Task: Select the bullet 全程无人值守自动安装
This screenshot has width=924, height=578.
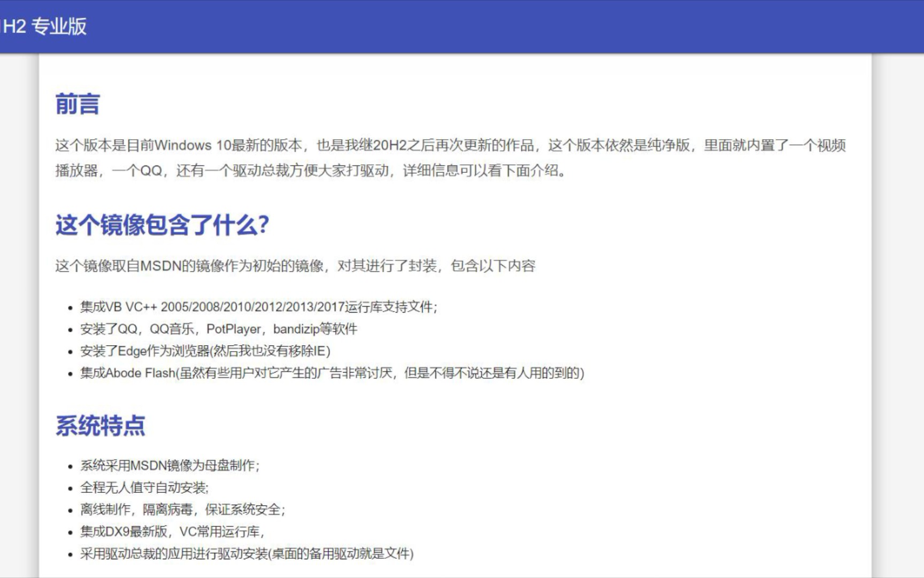Action: pyautogui.click(x=145, y=488)
